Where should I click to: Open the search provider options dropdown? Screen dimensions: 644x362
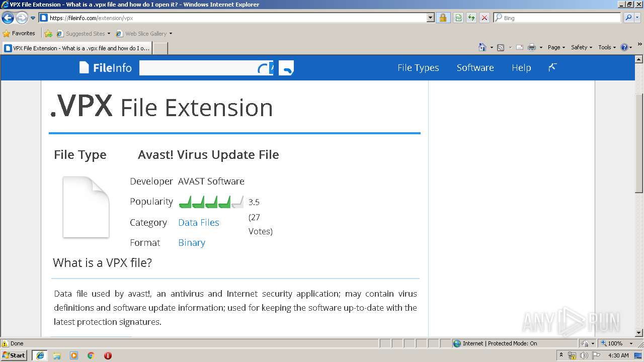pyautogui.click(x=638, y=18)
